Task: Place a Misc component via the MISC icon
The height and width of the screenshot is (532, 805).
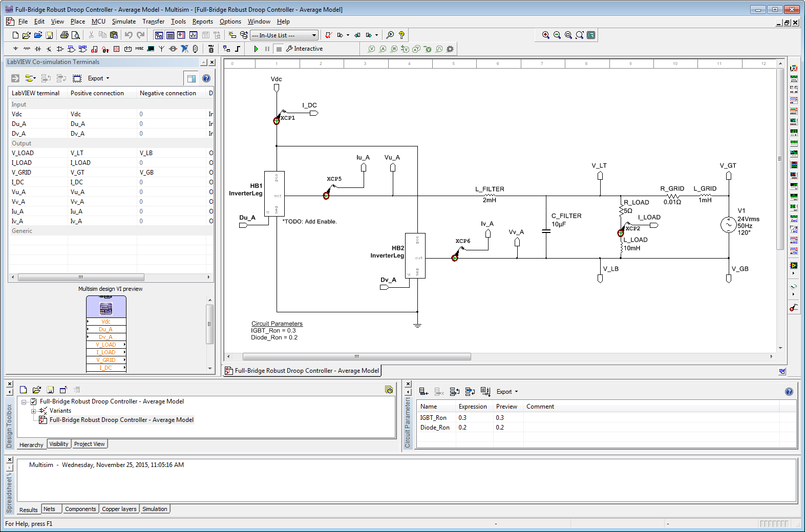Action: pos(139,49)
